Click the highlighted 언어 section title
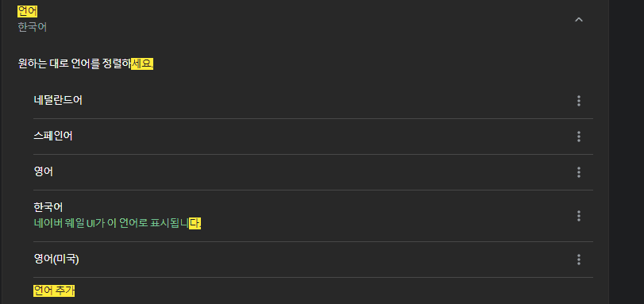 [27, 11]
